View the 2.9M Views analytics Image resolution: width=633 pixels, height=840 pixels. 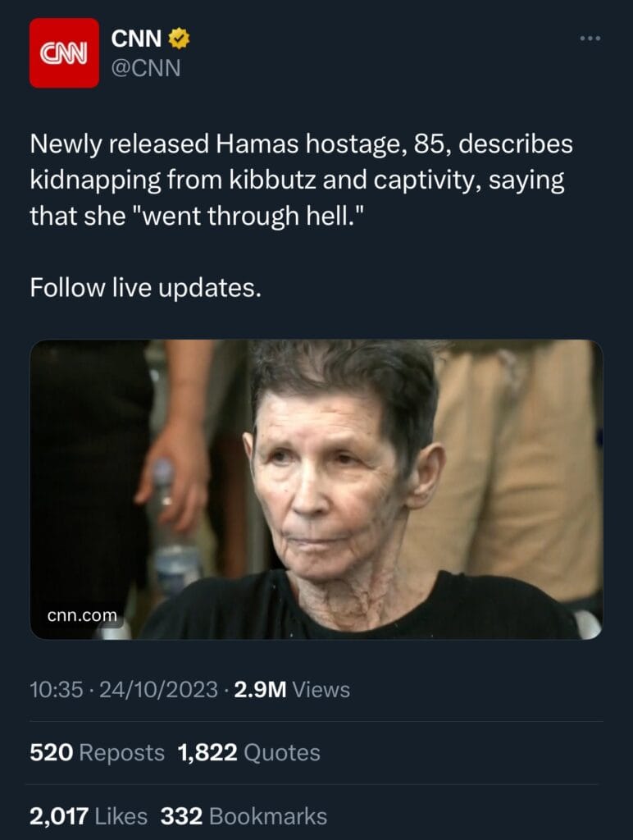coord(292,689)
